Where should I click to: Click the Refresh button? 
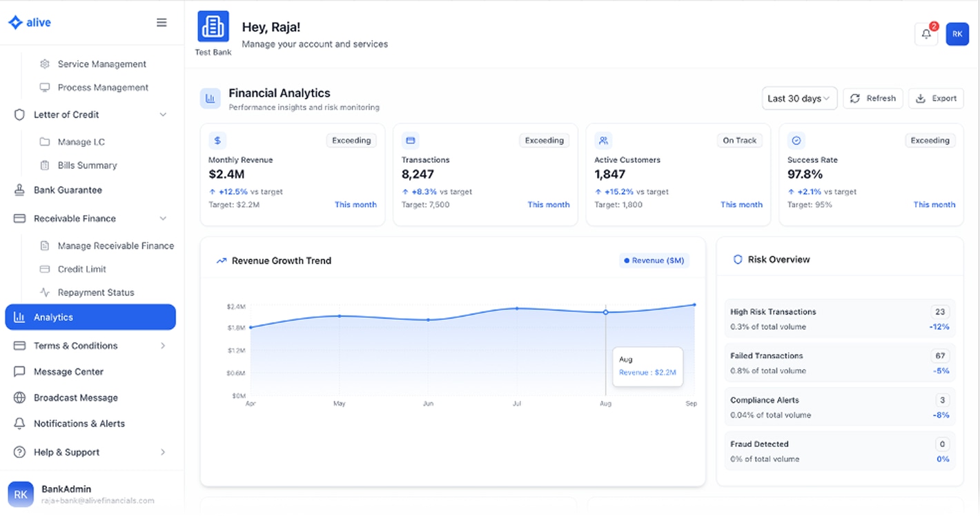[x=873, y=99]
